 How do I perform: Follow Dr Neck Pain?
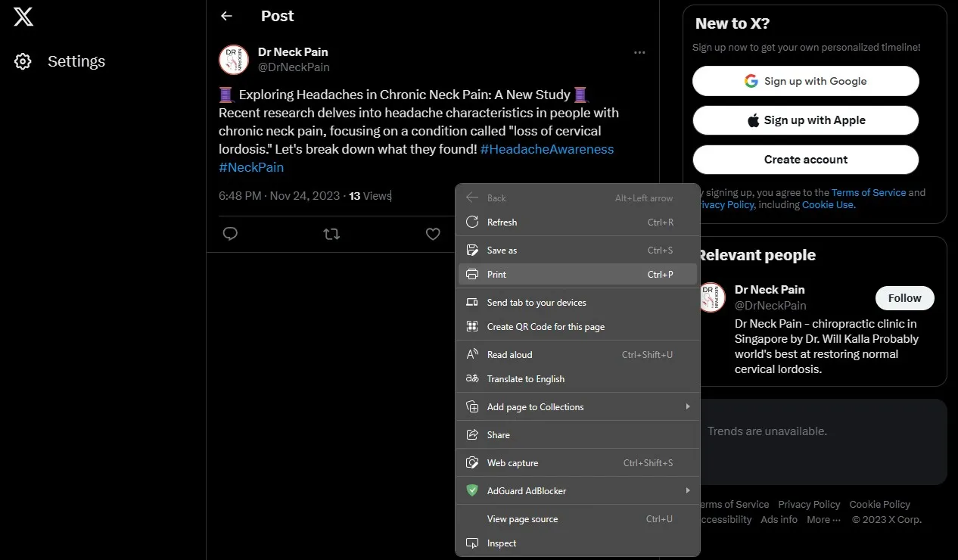point(904,297)
